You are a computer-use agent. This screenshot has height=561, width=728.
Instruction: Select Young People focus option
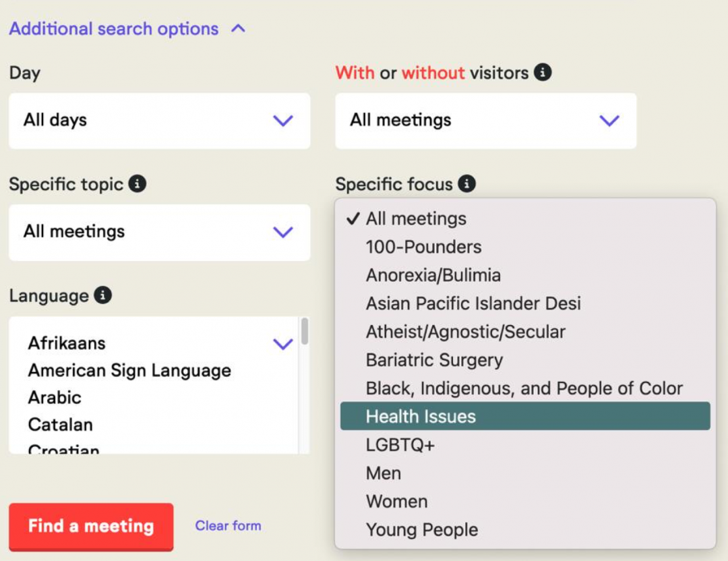pyautogui.click(x=422, y=530)
